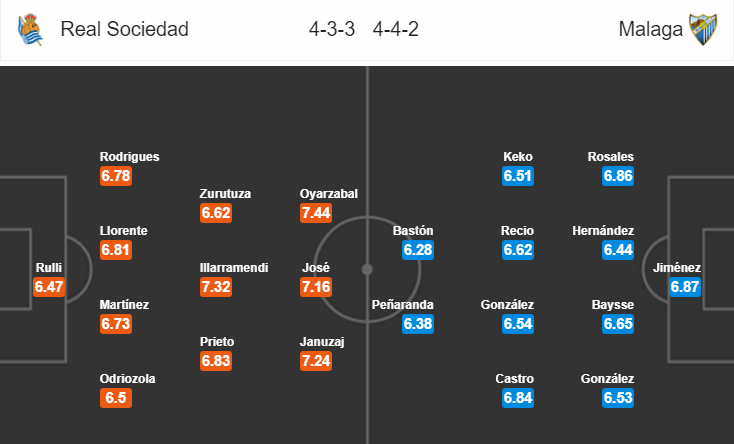Click the Real Sociedad club crest
The image size is (734, 444).
click(x=30, y=29)
